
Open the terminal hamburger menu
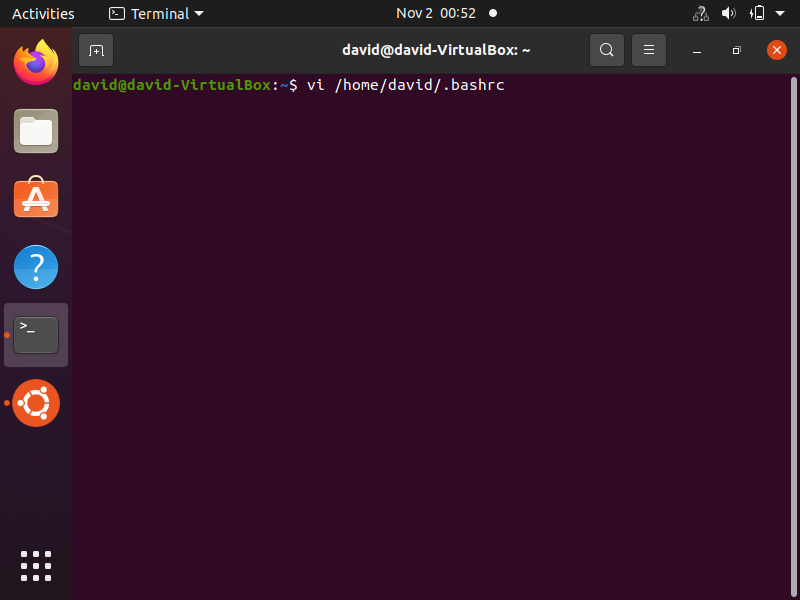tap(649, 50)
